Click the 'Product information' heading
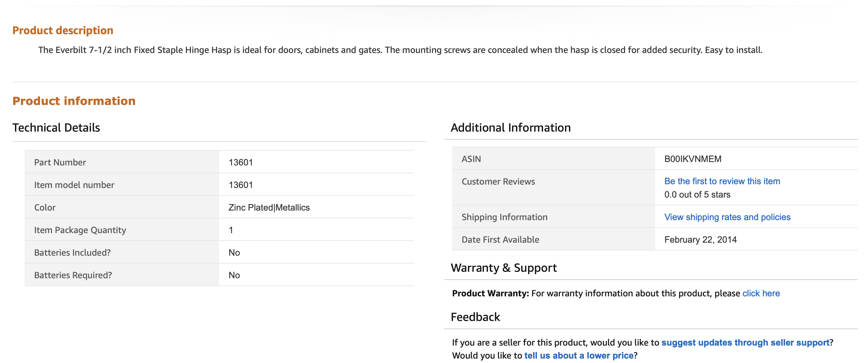The image size is (868, 363). click(74, 101)
